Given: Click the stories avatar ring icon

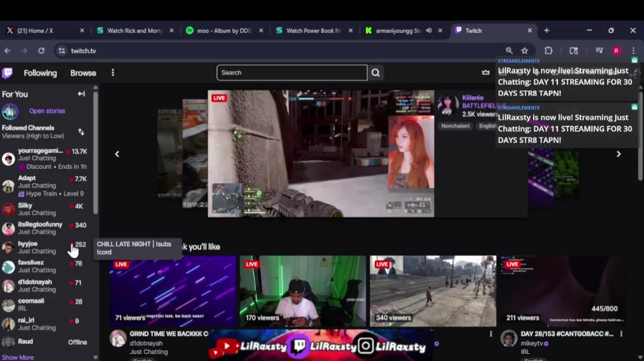Looking at the screenshot, I should (x=10, y=111).
